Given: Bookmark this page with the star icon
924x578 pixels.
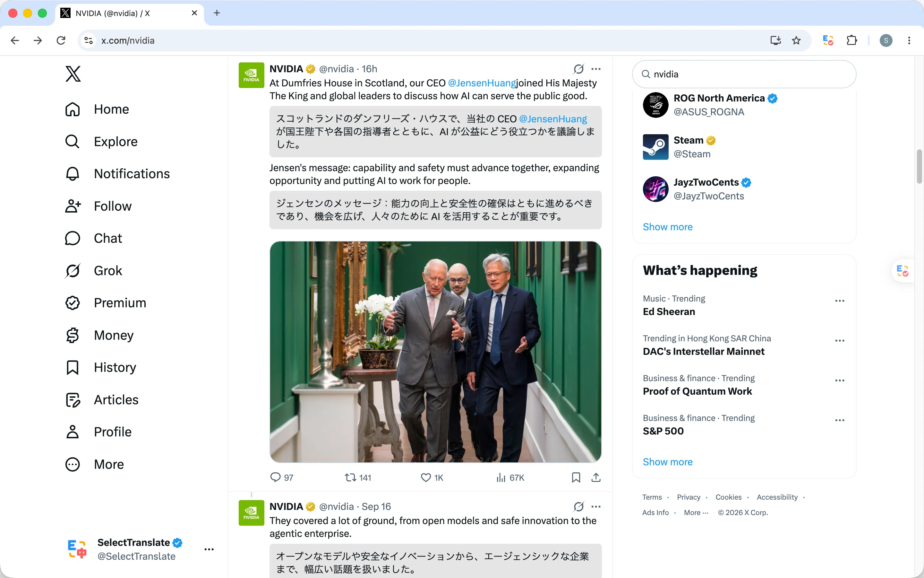Looking at the screenshot, I should (796, 40).
